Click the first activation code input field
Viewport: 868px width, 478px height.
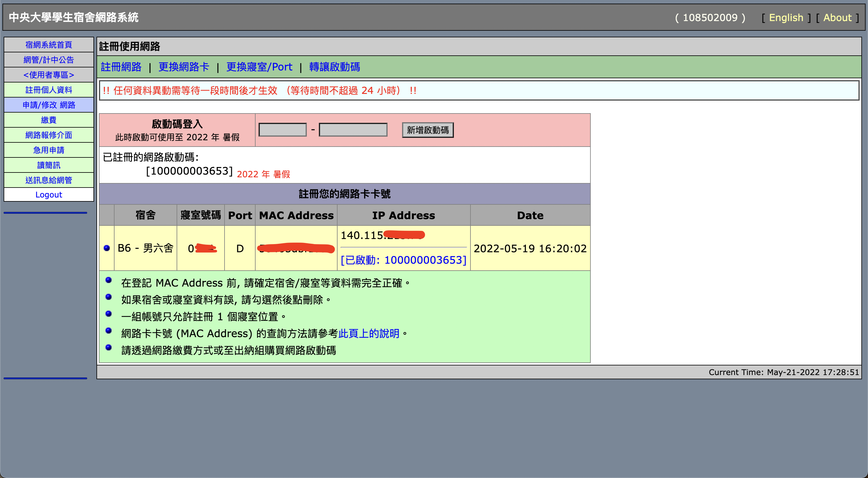[x=282, y=129]
